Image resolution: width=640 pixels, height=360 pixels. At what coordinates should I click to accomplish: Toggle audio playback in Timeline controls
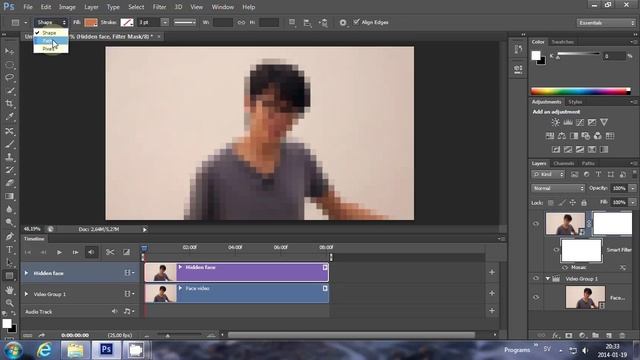click(x=91, y=252)
